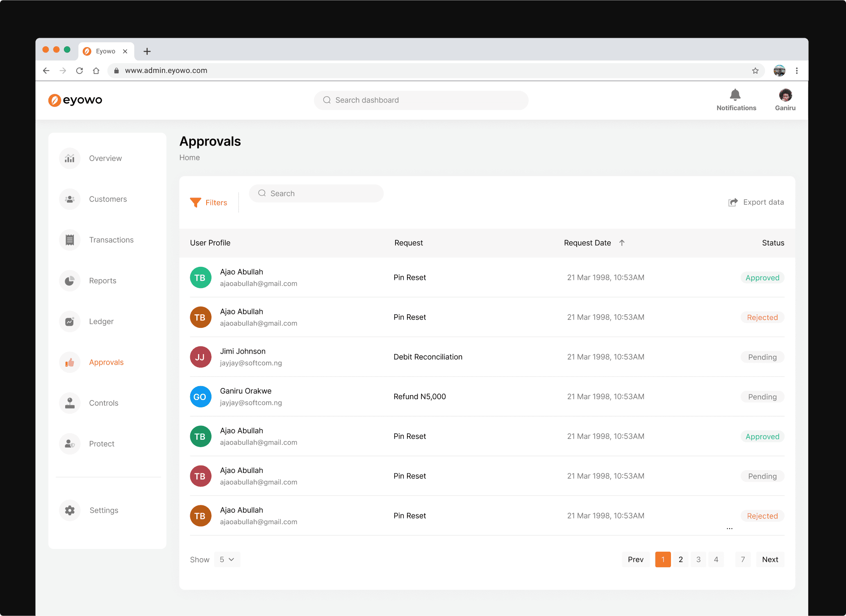Focus the Search dashboard field
Screen dimensions: 846x616
click(421, 100)
